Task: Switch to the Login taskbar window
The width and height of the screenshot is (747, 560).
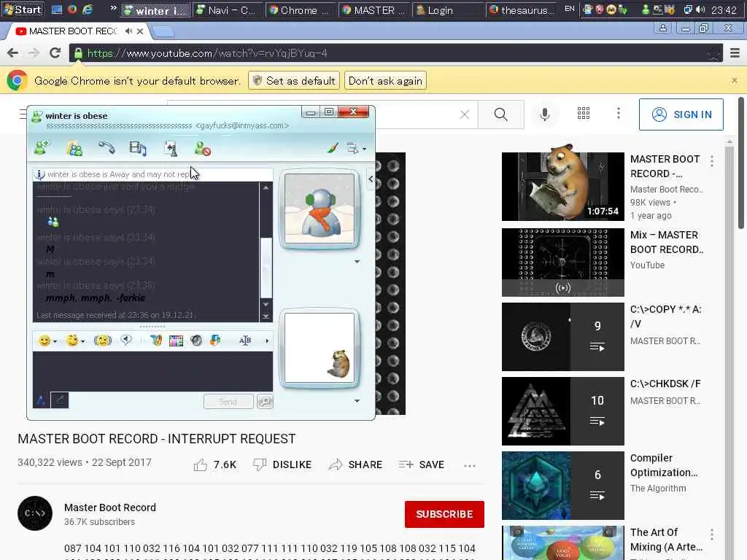Action: pyautogui.click(x=448, y=10)
